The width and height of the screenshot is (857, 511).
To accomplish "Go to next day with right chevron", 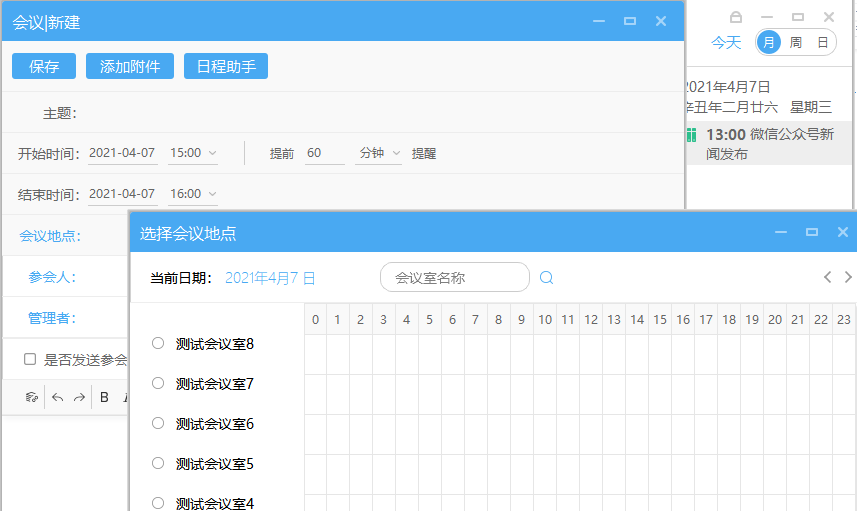I will point(848,277).
